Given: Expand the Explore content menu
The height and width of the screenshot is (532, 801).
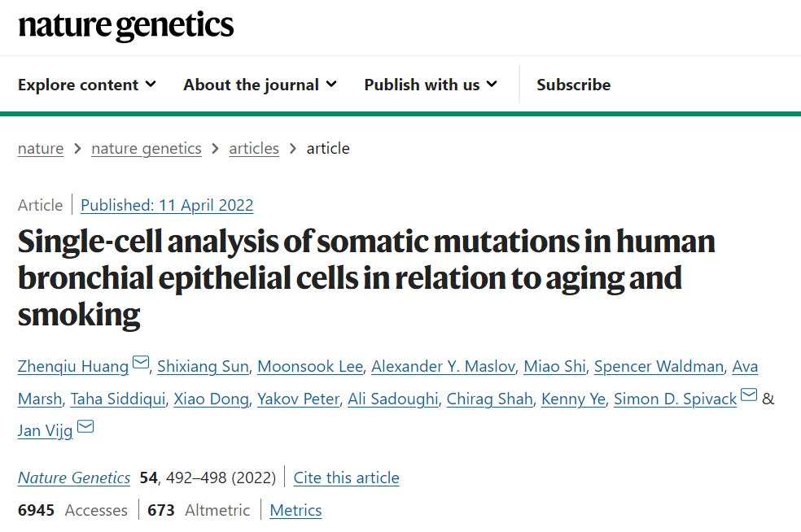Looking at the screenshot, I should [87, 85].
